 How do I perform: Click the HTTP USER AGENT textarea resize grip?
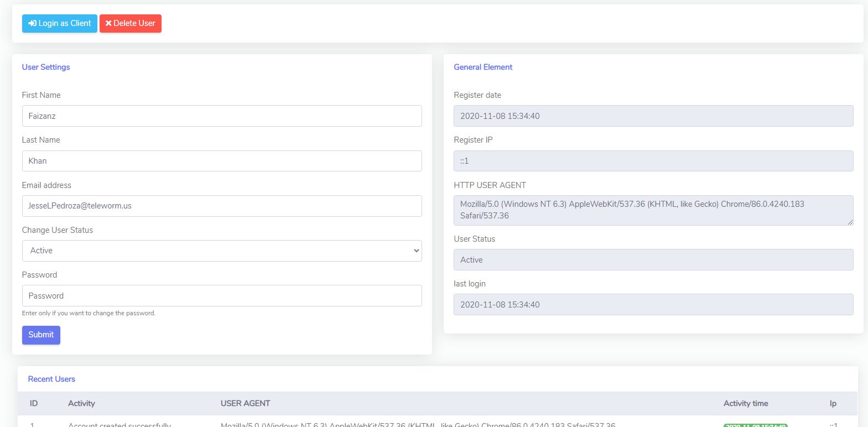pyautogui.click(x=850, y=222)
